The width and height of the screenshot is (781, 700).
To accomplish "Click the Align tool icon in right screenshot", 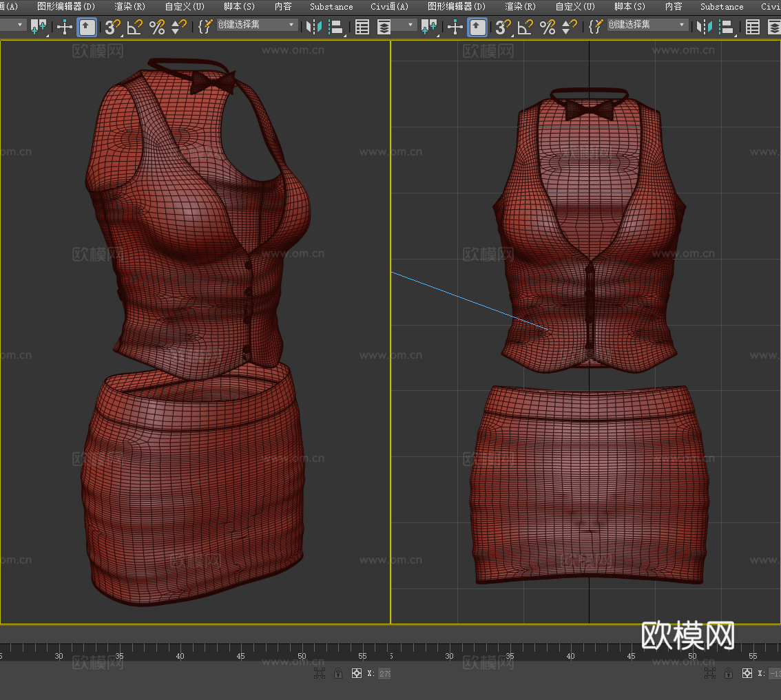I will tap(728, 27).
